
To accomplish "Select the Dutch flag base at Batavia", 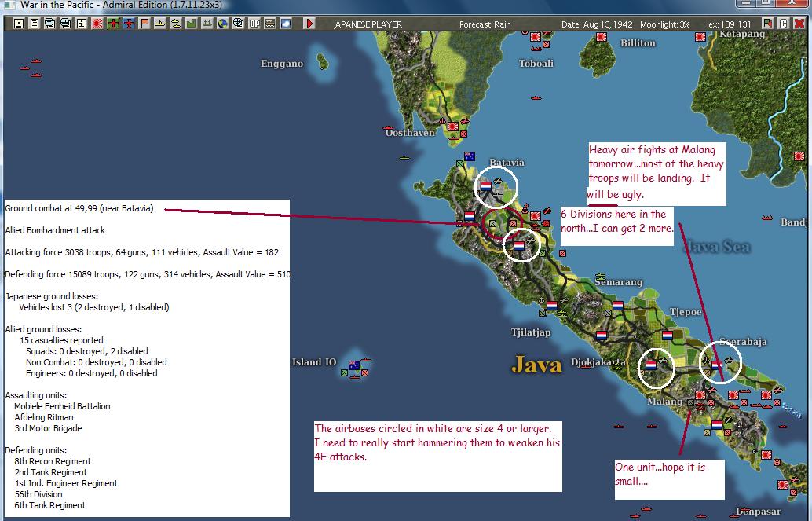I will [x=486, y=185].
